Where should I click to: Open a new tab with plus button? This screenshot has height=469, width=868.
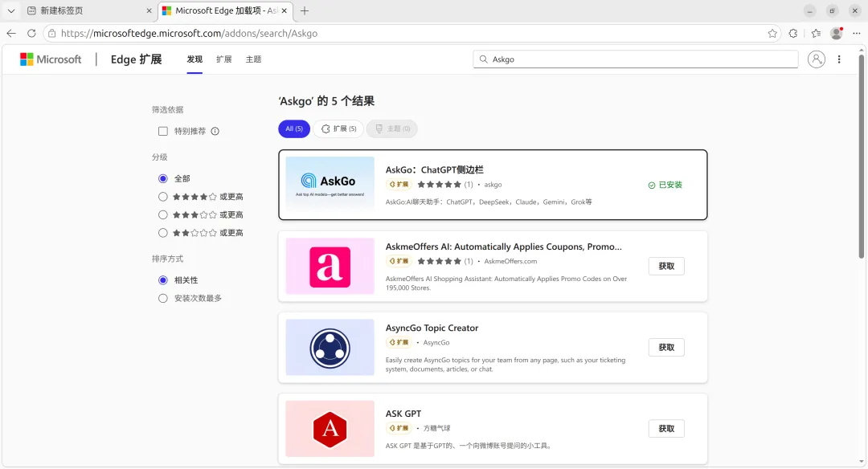305,10
